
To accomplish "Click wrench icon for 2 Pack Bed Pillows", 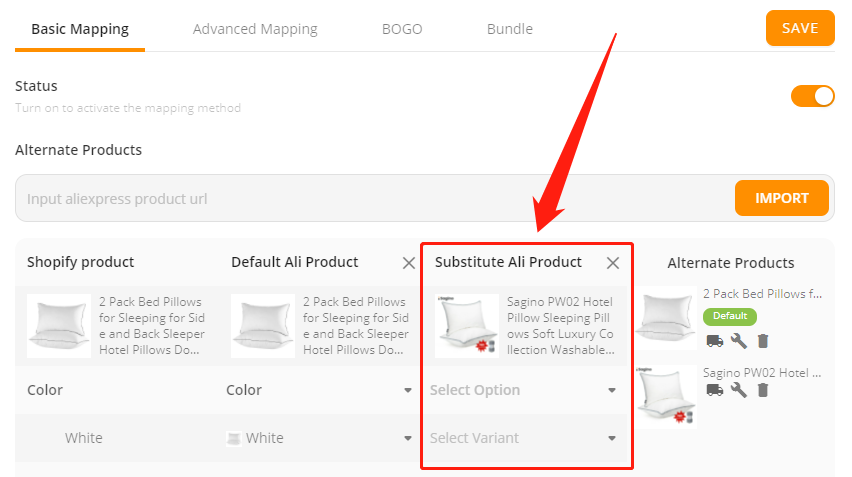I will point(738,341).
